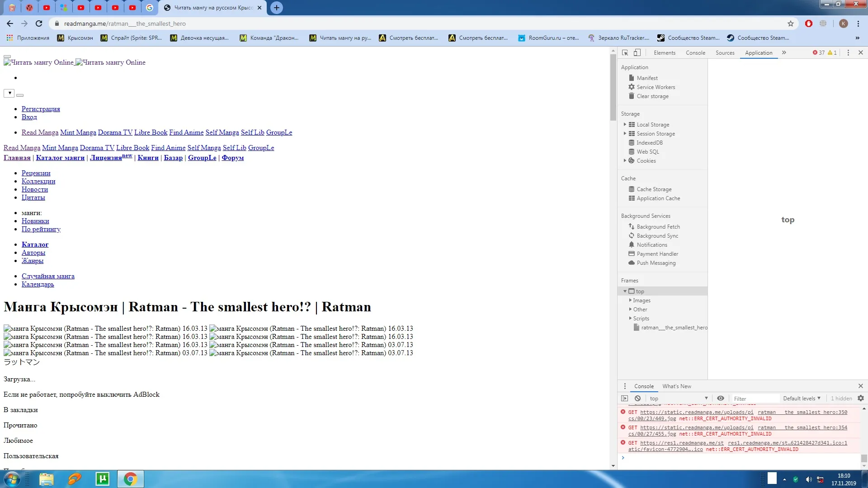The height and width of the screenshot is (488, 868).
Task: Open the RoomGuru.ru bookmark
Action: pos(548,38)
